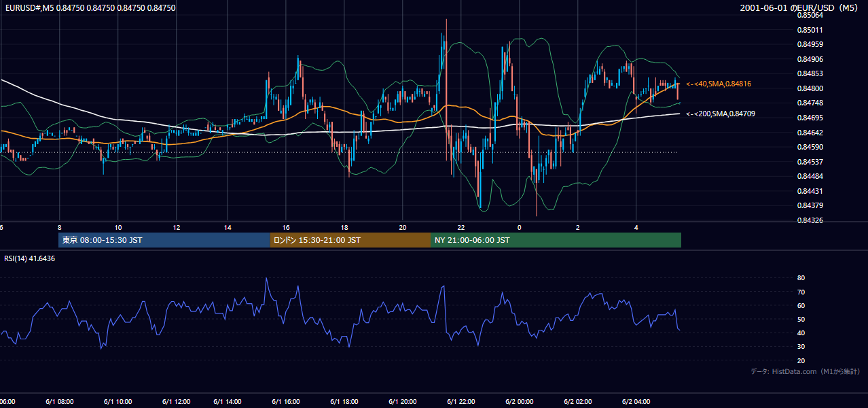Click price axis value 0.84590
The image size is (868, 408).
coord(810,147)
